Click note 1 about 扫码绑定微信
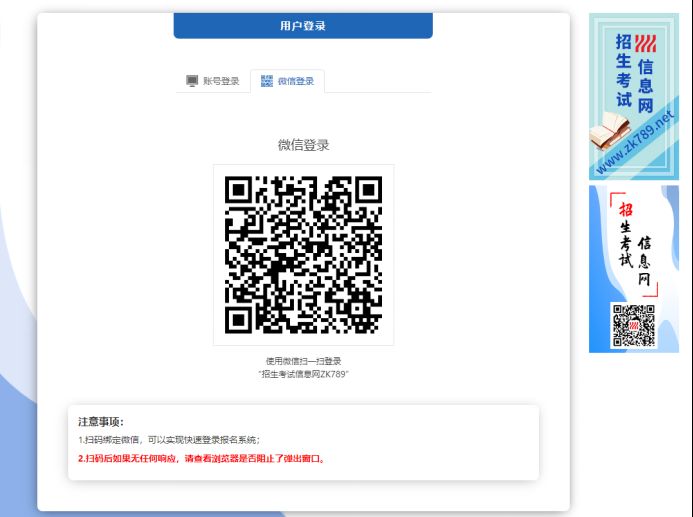The width and height of the screenshot is (693, 517). (x=169, y=440)
